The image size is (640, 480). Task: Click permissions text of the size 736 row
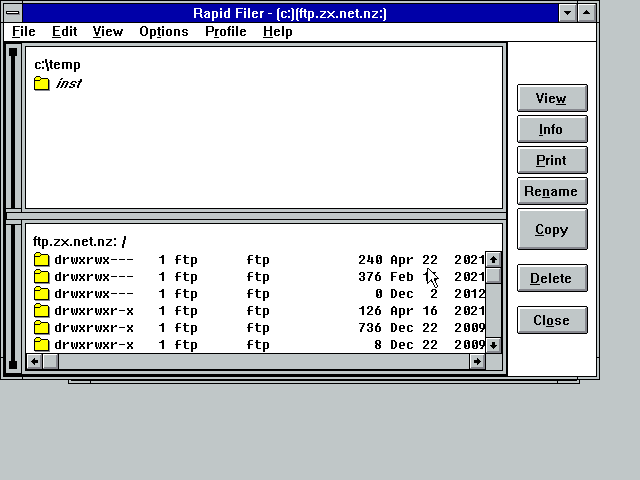coord(94,328)
